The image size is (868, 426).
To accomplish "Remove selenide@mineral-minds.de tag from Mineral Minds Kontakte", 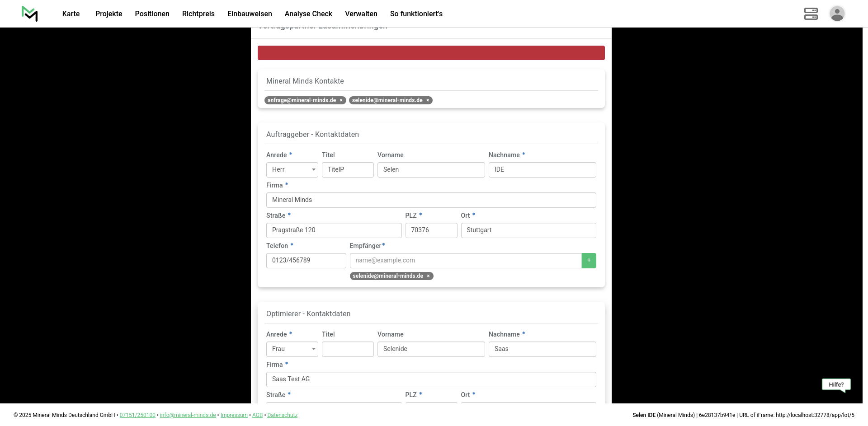I will [x=428, y=100].
